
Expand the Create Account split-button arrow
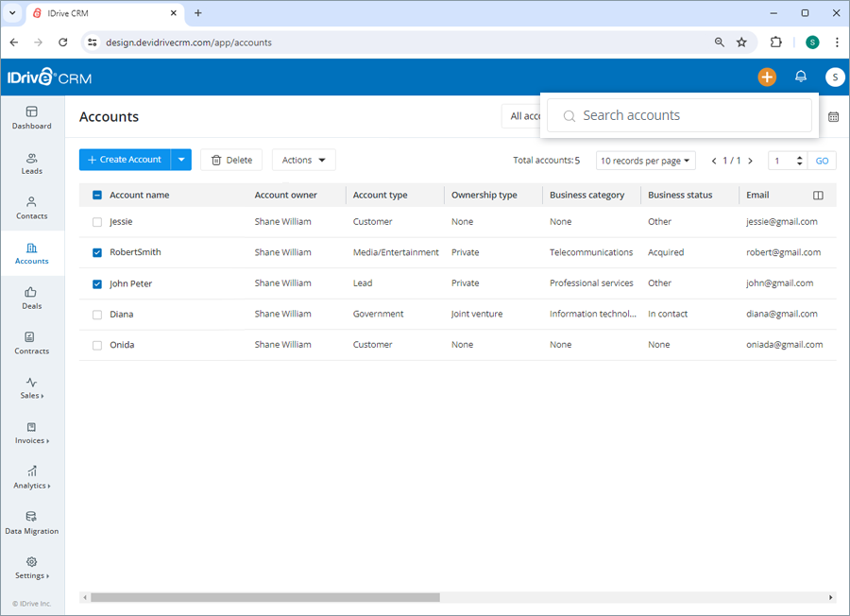click(180, 160)
